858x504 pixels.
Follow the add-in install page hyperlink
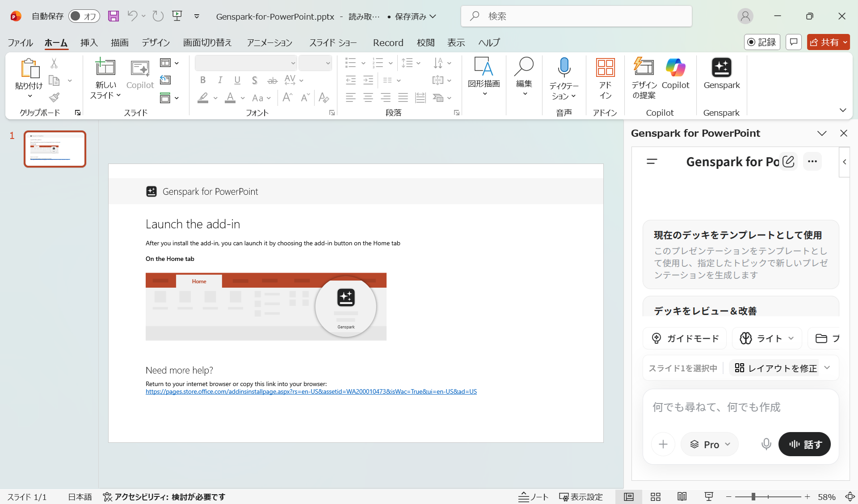point(311,391)
